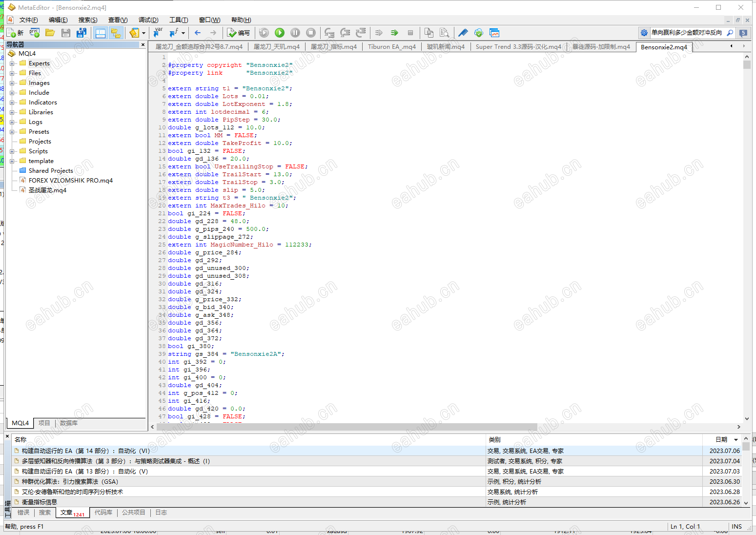Click the Step Into debug icon
The image size is (756, 535).
[x=330, y=33]
